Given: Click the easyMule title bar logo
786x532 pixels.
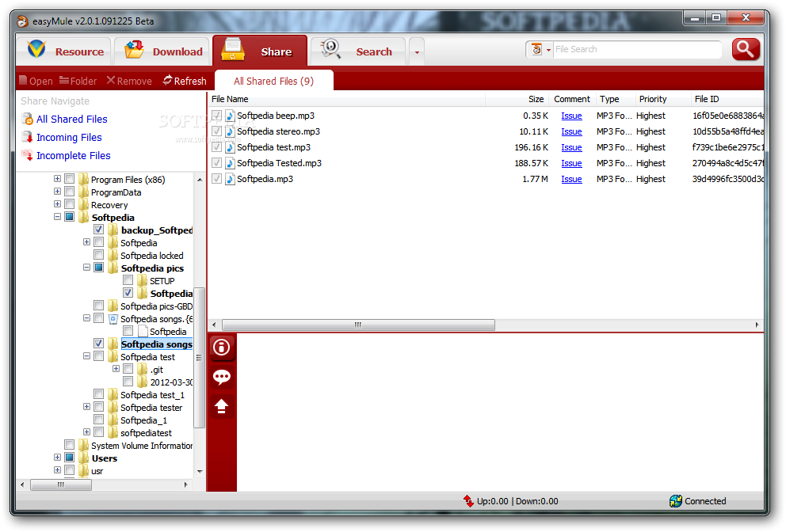Looking at the screenshot, I should (22, 21).
